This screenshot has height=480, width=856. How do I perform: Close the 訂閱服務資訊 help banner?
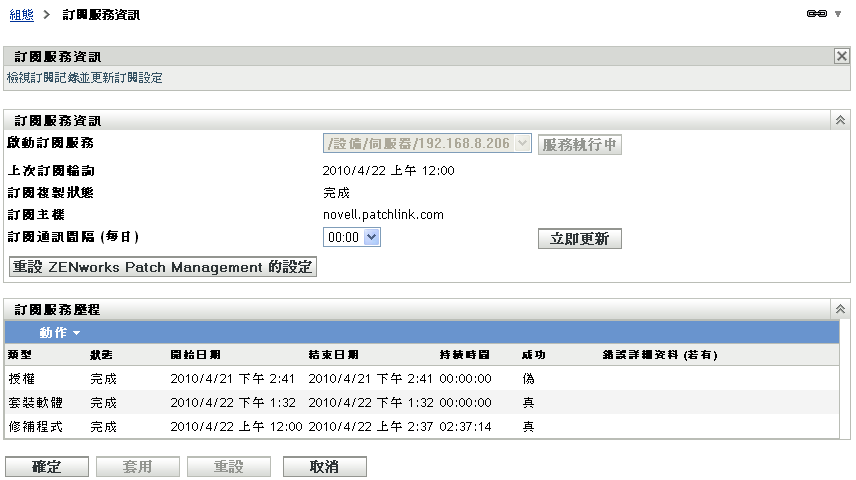(842, 56)
